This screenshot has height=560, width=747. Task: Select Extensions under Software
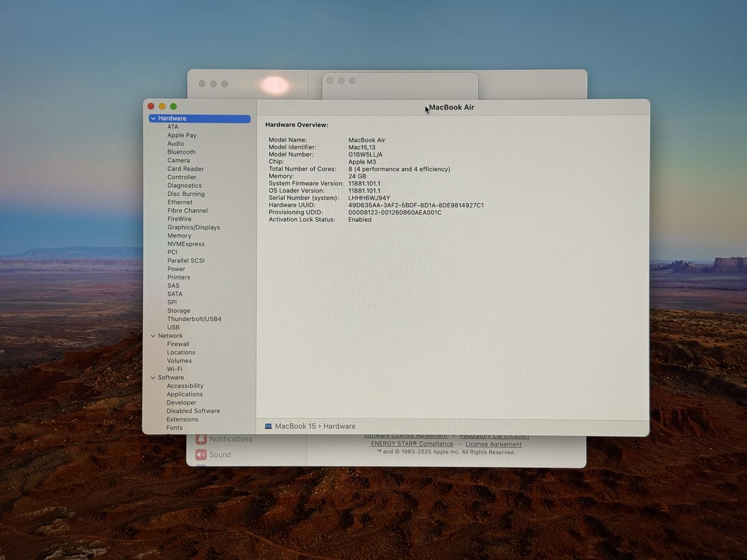click(182, 419)
